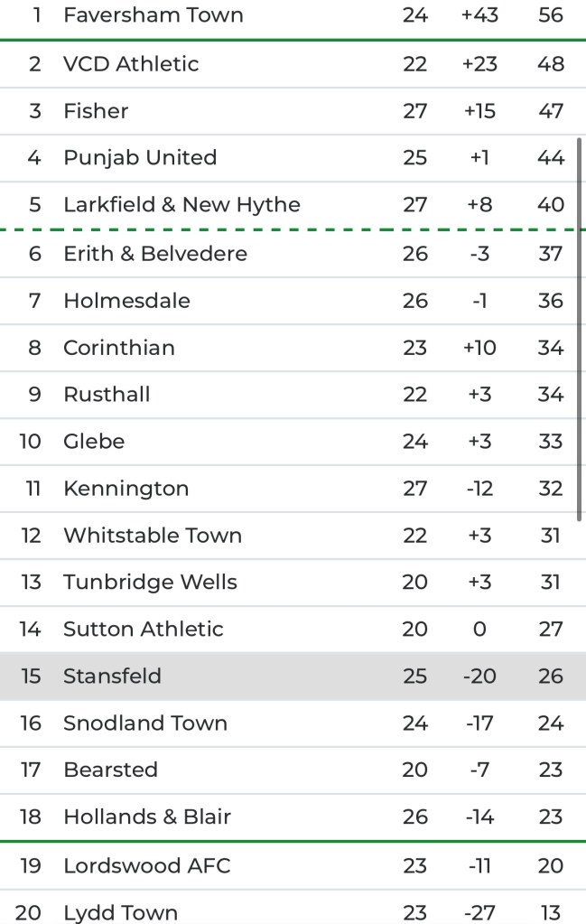Select Erith & Belvedere team link
This screenshot has height=924, width=586.
tap(154, 253)
